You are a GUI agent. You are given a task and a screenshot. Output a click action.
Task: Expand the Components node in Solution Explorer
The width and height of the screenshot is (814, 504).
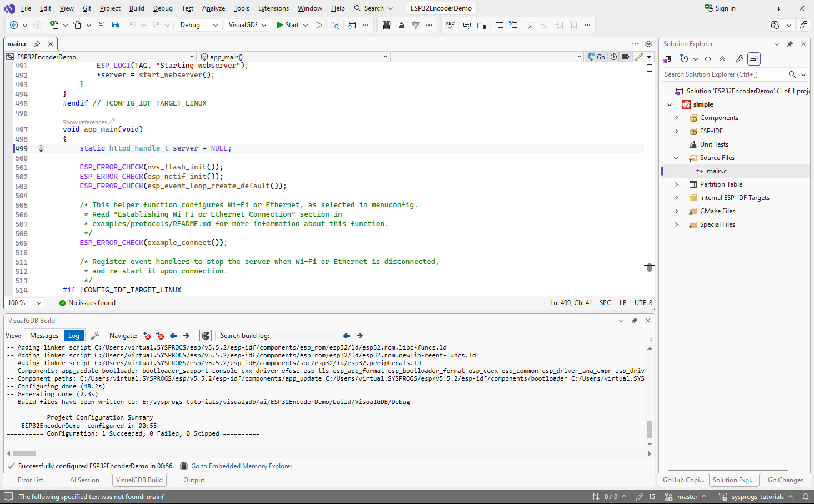677,118
